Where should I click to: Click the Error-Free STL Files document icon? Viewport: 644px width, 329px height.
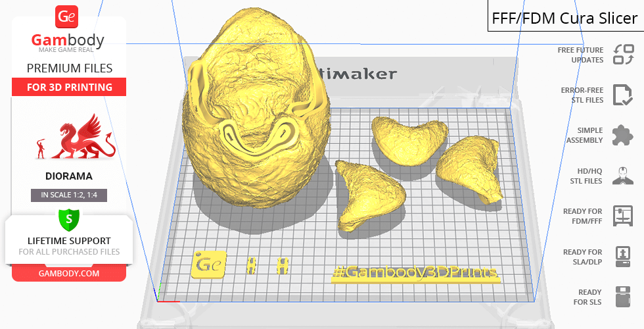(622, 95)
